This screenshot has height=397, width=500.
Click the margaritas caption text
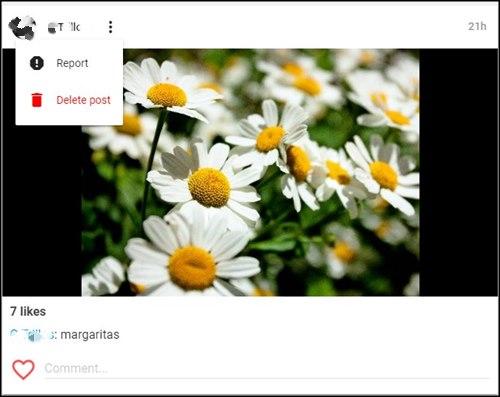coord(90,334)
